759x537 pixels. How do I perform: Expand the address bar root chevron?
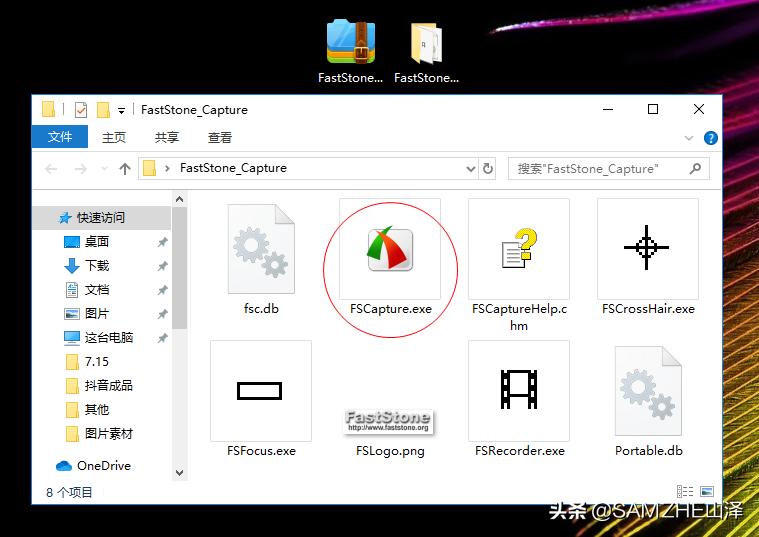(x=167, y=169)
